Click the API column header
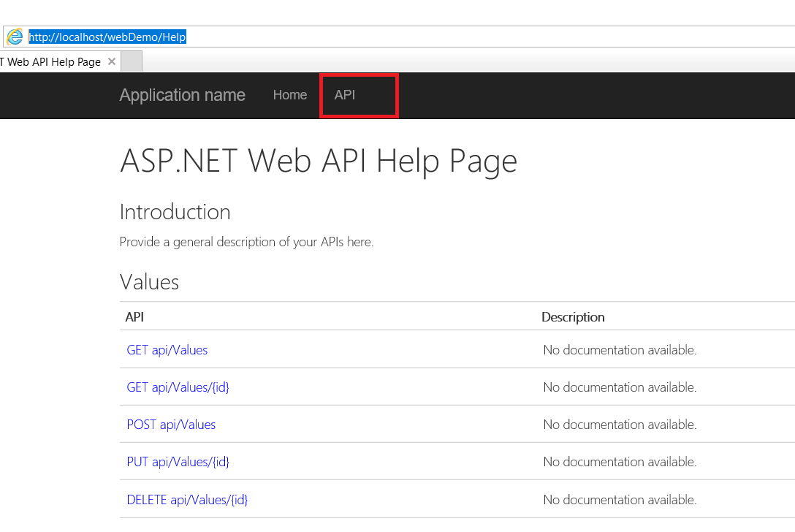 (x=135, y=317)
